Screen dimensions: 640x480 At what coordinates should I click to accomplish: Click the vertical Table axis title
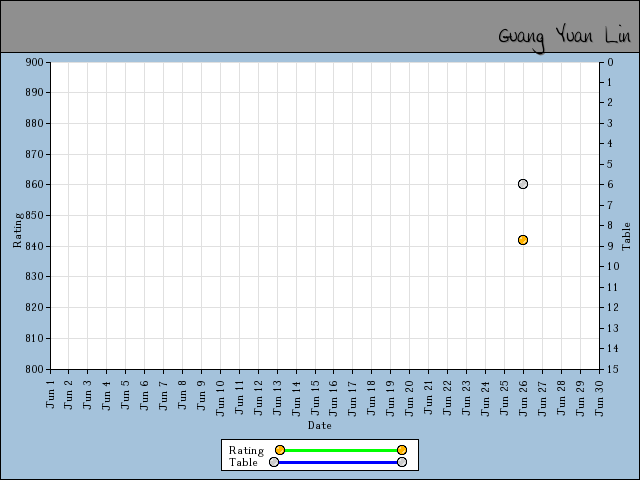(x=626, y=236)
